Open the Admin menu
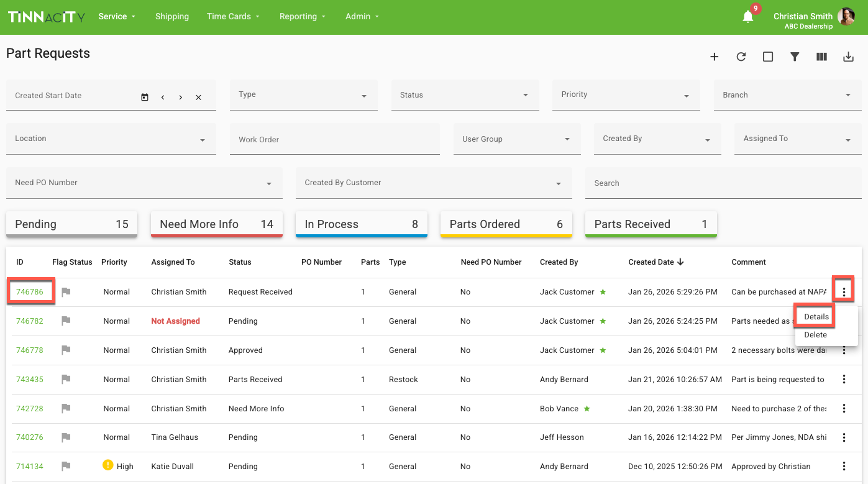The height and width of the screenshot is (484, 868). 362,17
